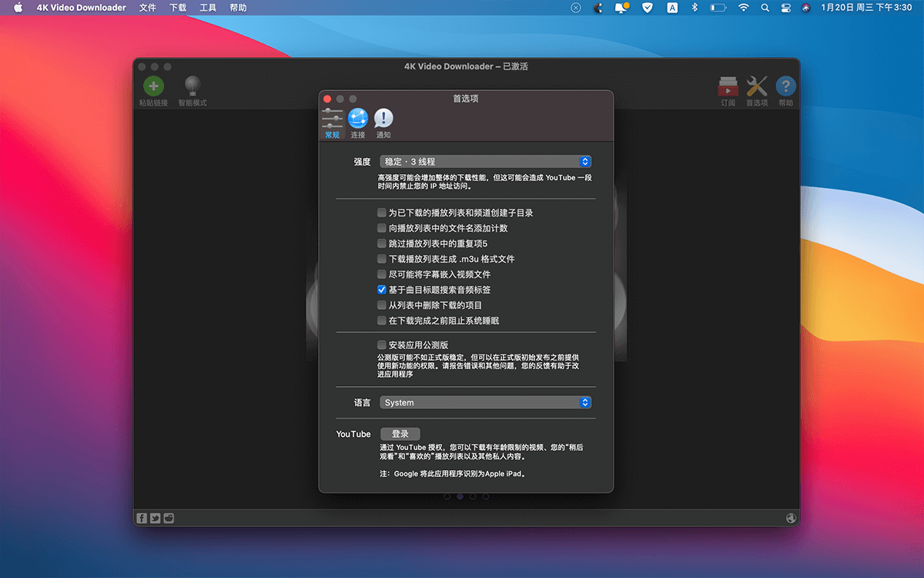Click the 粘贴链接 paste link icon in main window
Screen dimensions: 924x578
pos(153,86)
